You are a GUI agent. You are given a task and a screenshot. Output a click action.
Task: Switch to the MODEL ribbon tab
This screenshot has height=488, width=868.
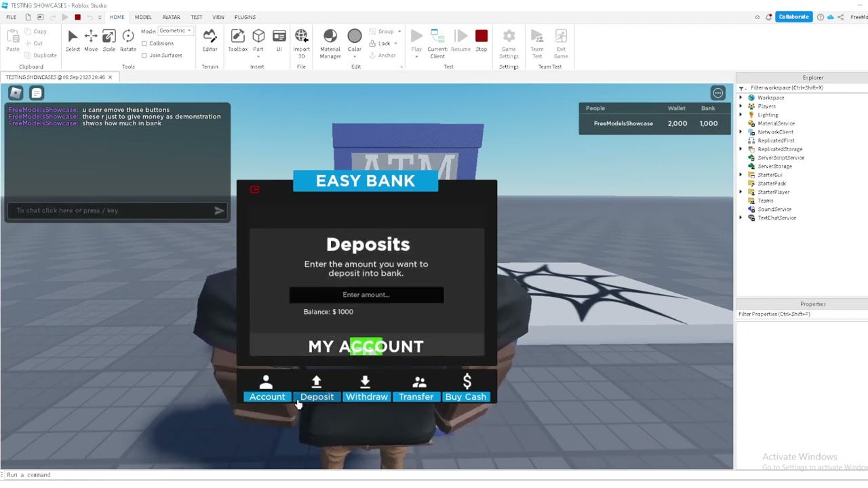click(143, 17)
